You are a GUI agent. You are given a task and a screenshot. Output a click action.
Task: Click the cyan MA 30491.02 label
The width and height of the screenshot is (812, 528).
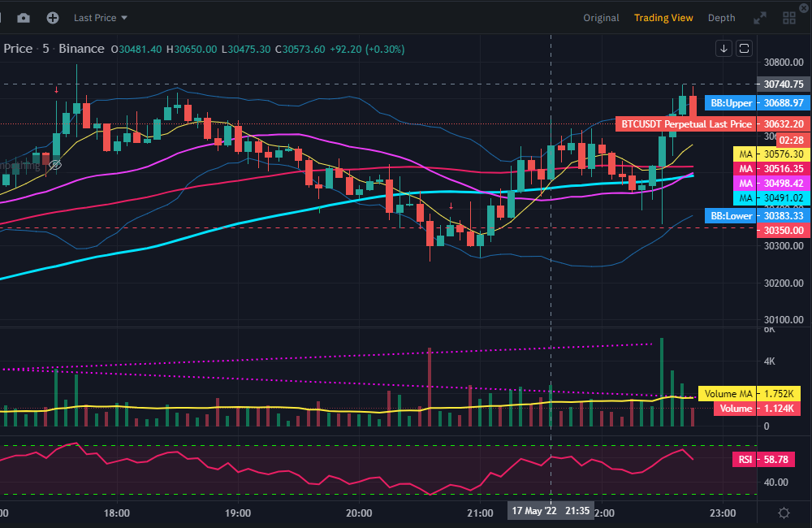[x=771, y=197]
